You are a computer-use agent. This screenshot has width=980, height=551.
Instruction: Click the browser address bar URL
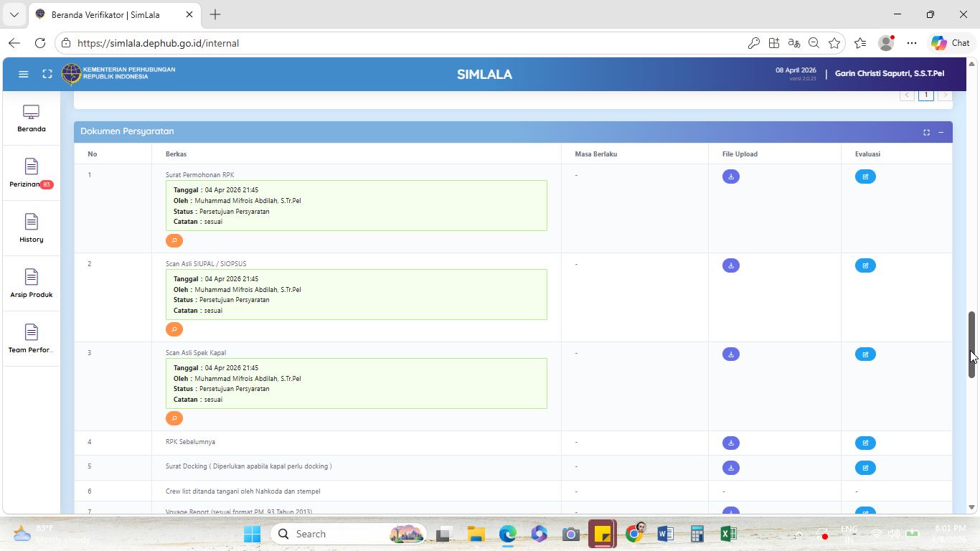(158, 43)
